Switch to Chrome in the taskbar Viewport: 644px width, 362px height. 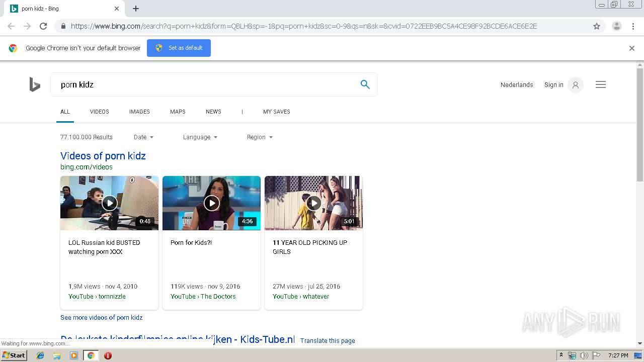[91, 355]
